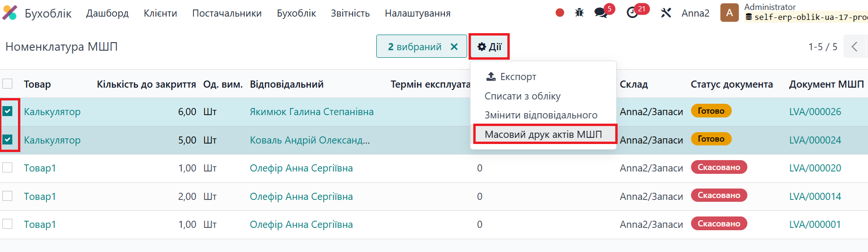Uncheck the first Калькулятор row checkbox

[8, 111]
